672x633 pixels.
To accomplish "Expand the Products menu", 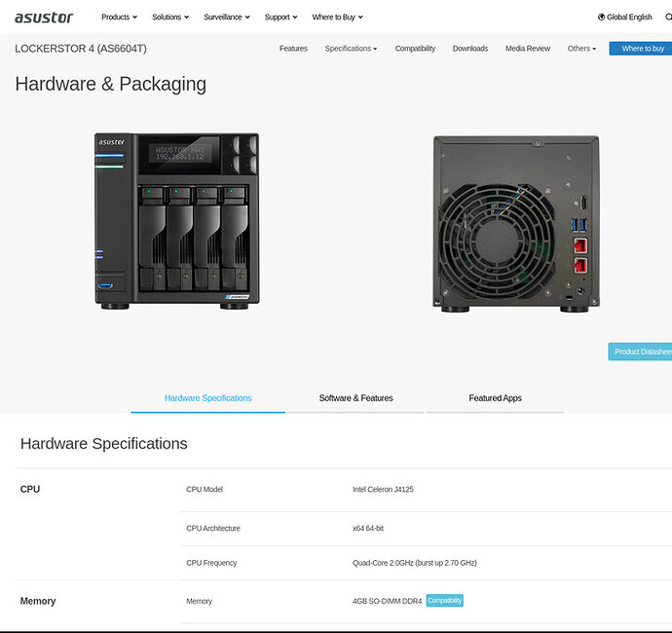I will coord(119,18).
